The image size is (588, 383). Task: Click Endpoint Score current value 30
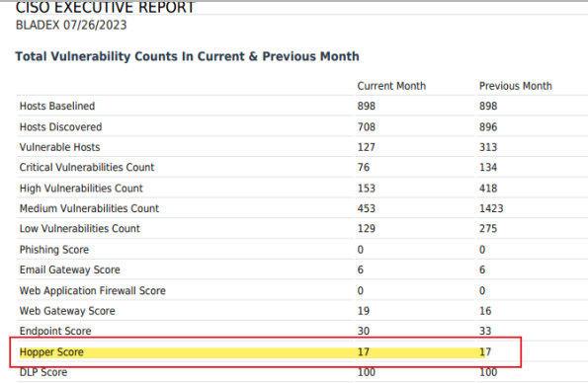click(364, 331)
